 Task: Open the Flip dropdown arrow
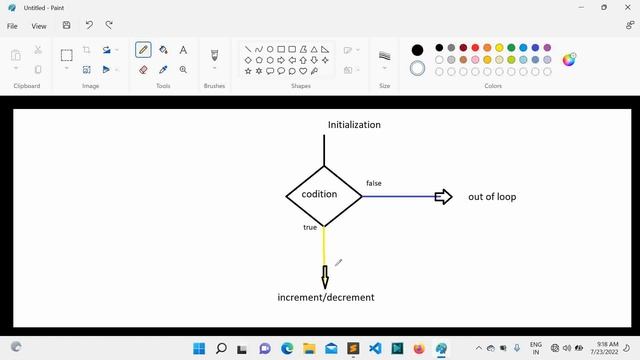point(117,70)
